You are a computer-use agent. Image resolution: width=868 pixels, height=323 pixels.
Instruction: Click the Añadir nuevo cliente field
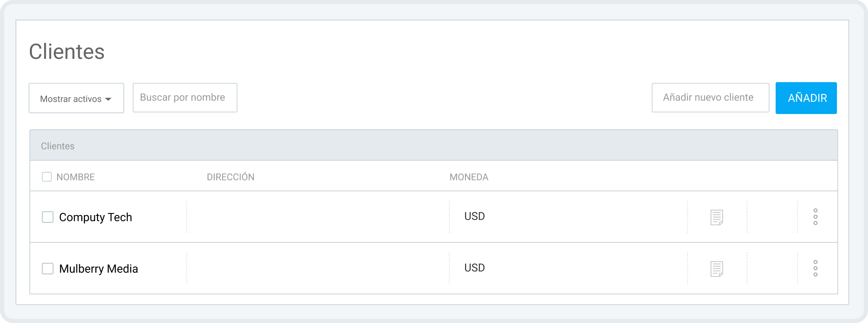click(710, 98)
